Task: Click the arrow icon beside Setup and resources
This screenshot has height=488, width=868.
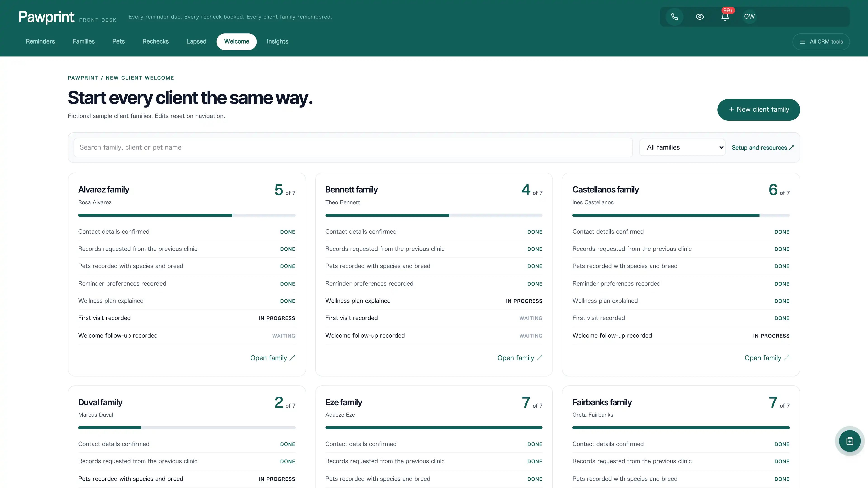Action: tap(791, 148)
